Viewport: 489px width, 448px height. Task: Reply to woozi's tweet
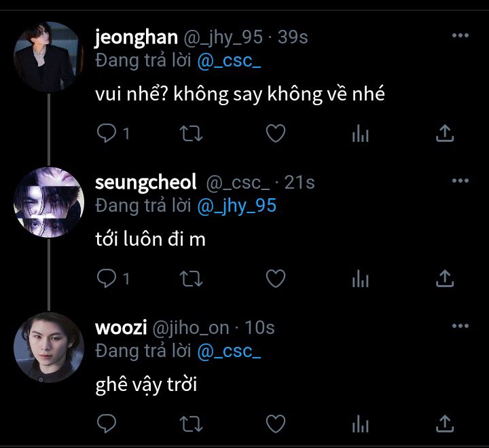click(x=107, y=424)
